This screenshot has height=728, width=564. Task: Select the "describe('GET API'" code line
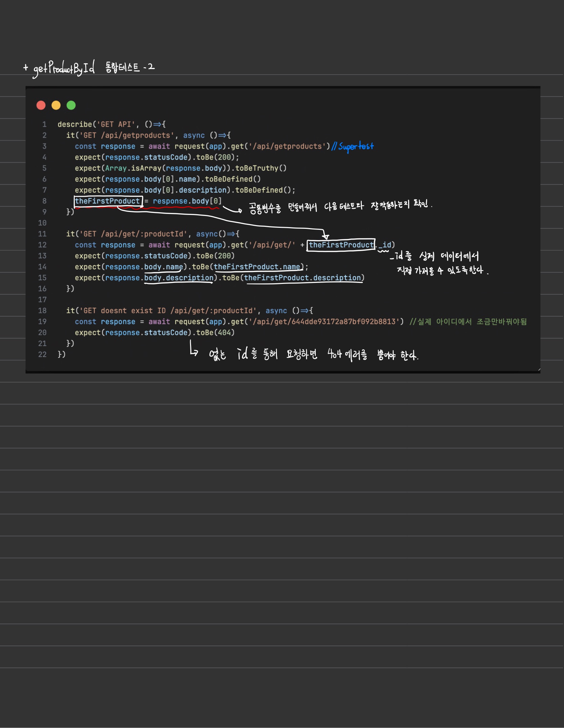112,124
